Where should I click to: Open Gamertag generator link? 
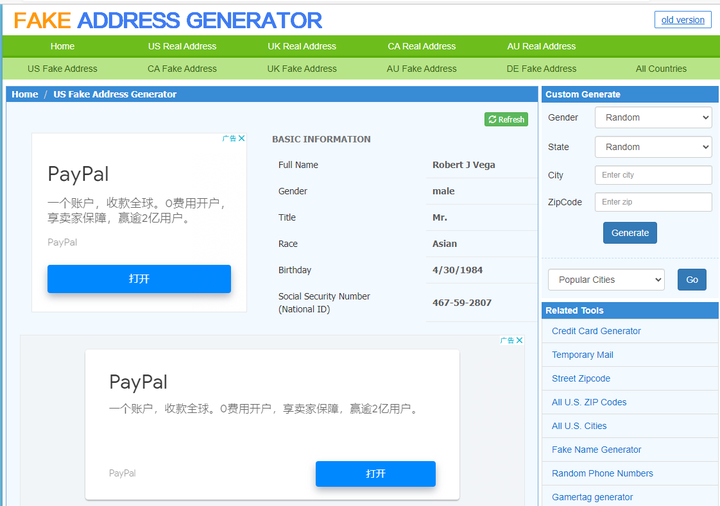(592, 497)
